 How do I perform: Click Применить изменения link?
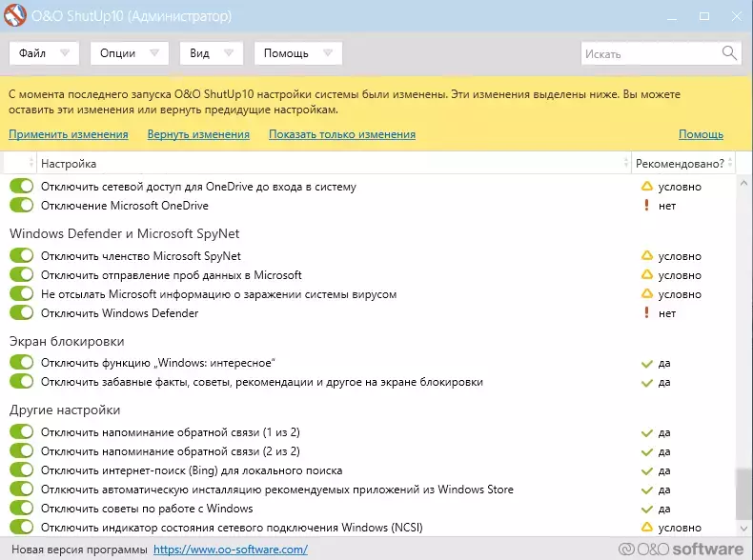click(69, 134)
